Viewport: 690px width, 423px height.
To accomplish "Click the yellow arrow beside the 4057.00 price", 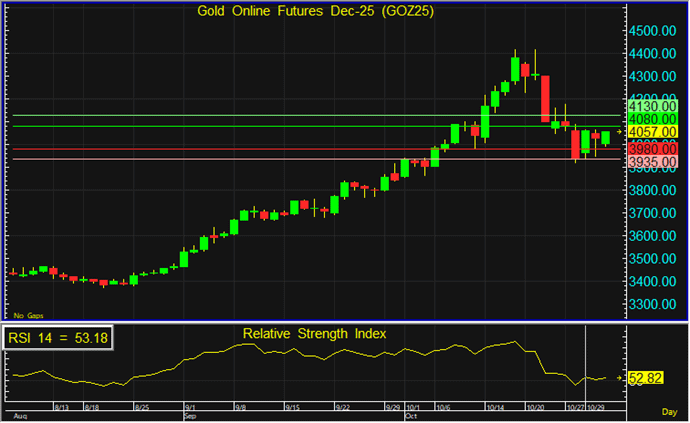I will click(619, 132).
